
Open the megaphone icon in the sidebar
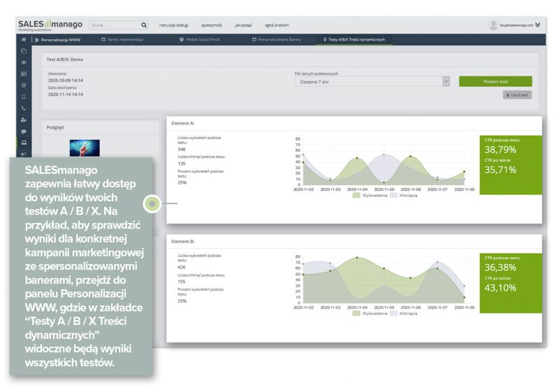click(x=24, y=154)
